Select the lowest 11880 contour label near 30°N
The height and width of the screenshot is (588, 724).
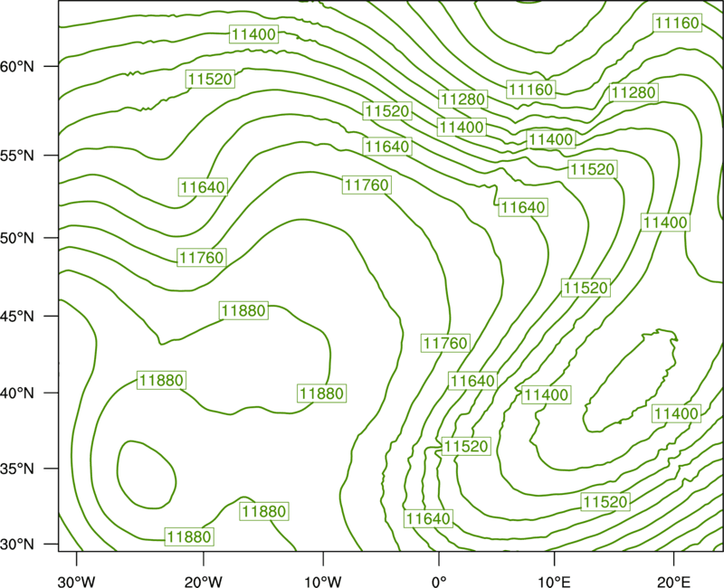click(189, 536)
